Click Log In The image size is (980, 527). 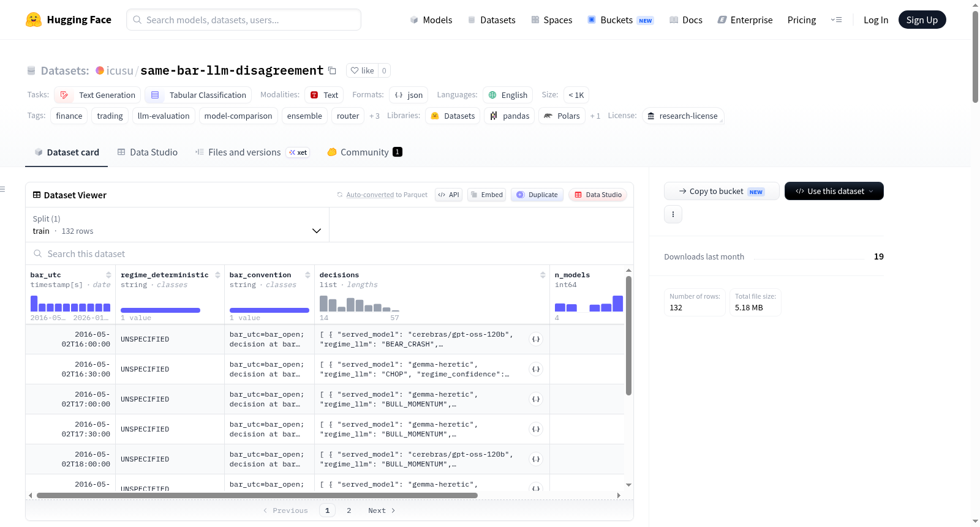click(876, 20)
